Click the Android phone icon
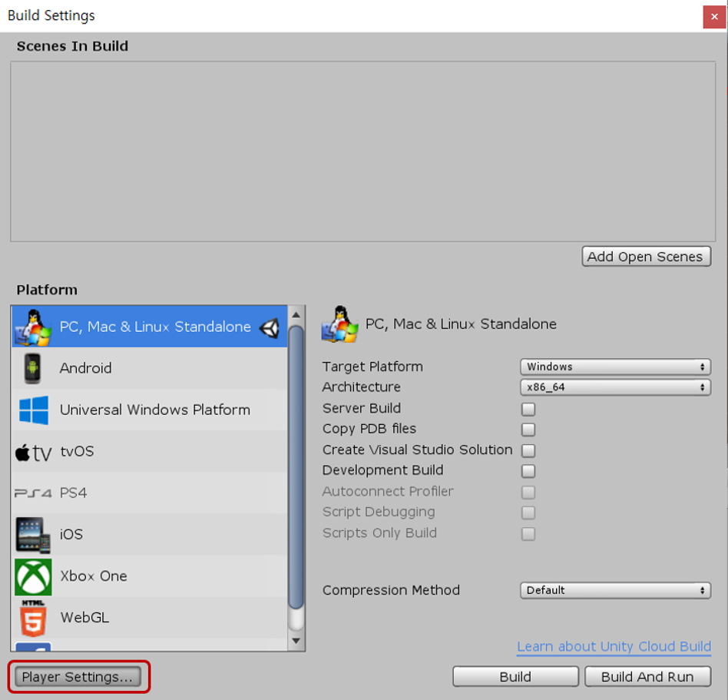The image size is (728, 700). pyautogui.click(x=32, y=368)
